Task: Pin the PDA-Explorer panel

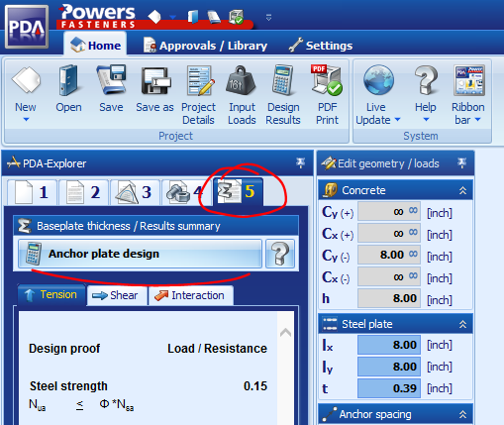Action: (300, 162)
